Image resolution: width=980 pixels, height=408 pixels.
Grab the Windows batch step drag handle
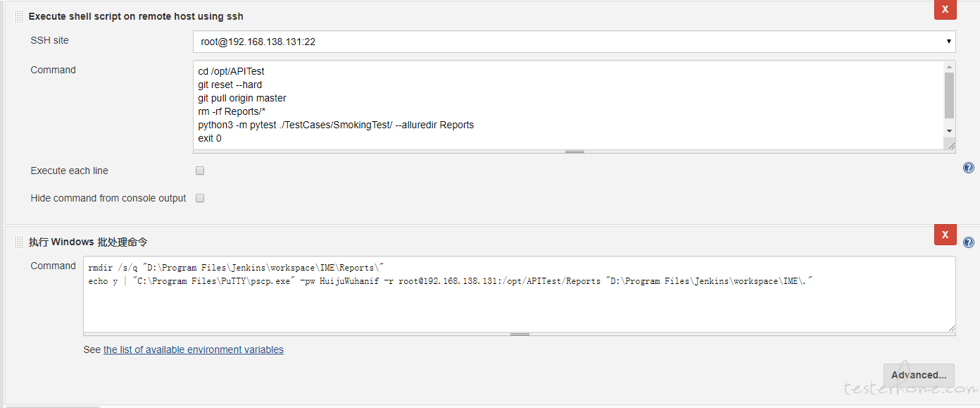pyautogui.click(x=19, y=242)
